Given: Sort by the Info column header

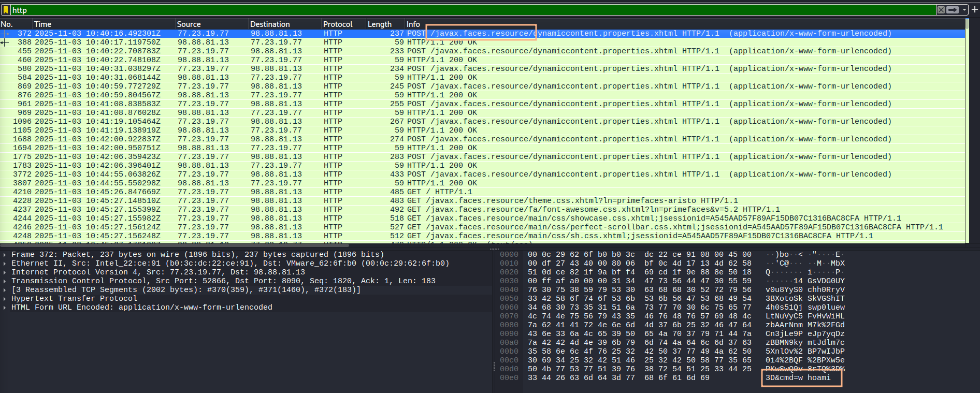Looking at the screenshot, I should point(685,24).
